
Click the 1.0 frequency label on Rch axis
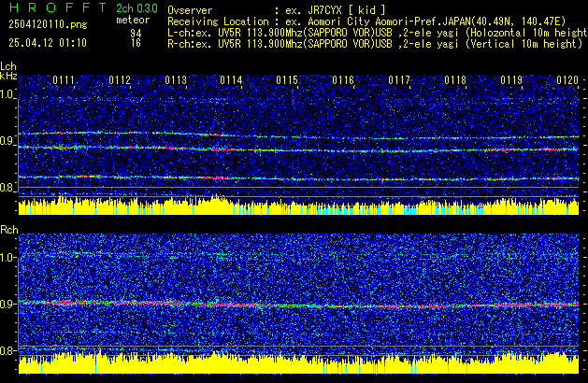[x=7, y=258]
